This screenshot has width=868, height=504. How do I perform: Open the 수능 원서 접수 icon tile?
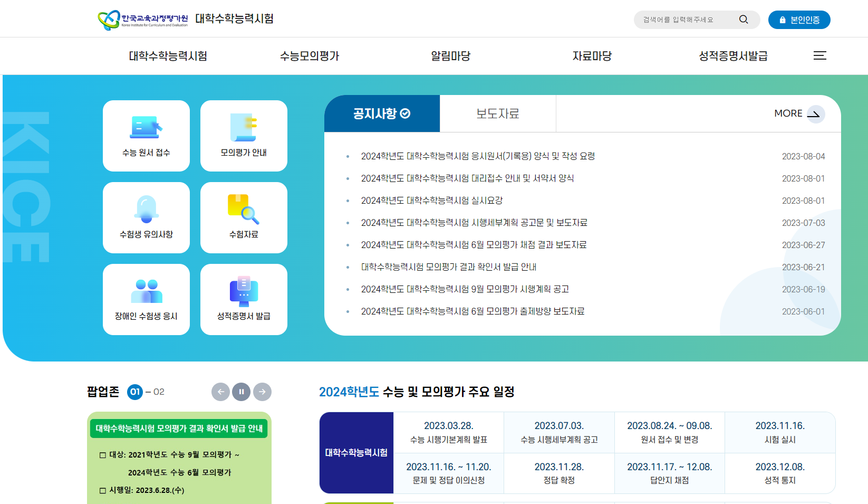(146, 136)
